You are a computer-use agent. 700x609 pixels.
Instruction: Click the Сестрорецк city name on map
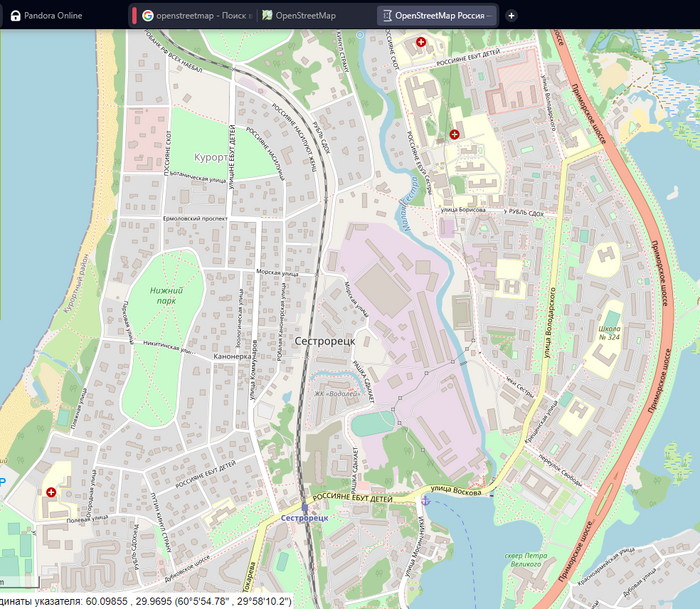click(326, 341)
